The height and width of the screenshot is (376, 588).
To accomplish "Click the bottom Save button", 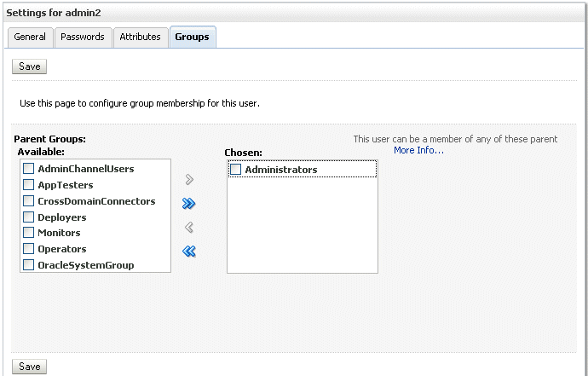I will [29, 367].
